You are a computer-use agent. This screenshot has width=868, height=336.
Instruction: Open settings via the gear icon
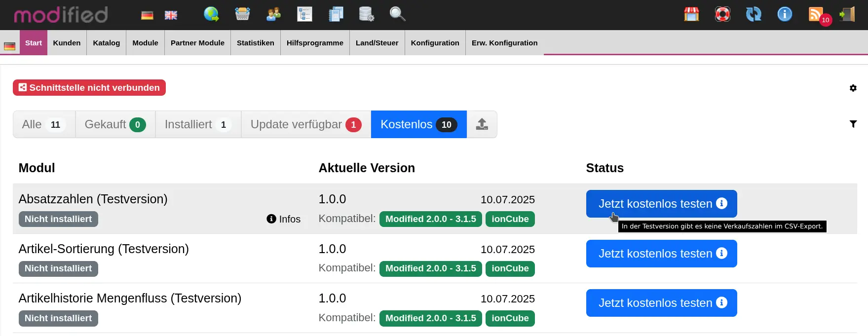[853, 88]
